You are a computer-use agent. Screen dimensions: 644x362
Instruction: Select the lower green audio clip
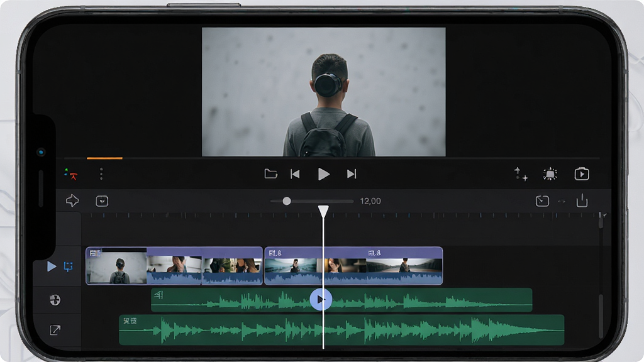point(341,330)
